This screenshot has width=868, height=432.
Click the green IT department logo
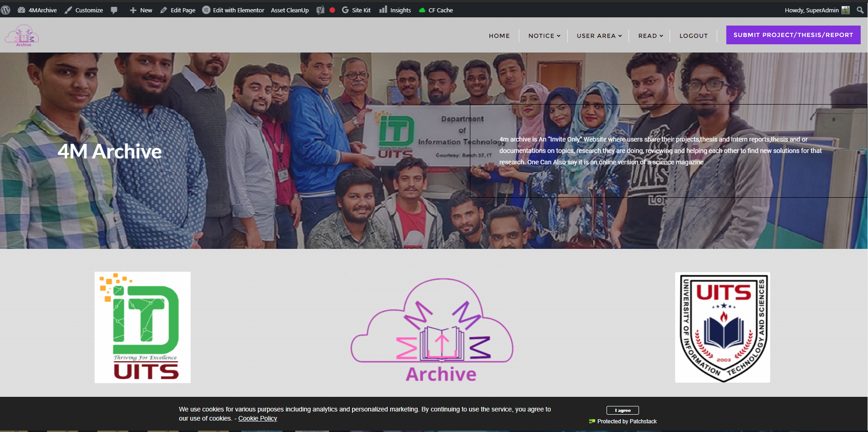(143, 327)
